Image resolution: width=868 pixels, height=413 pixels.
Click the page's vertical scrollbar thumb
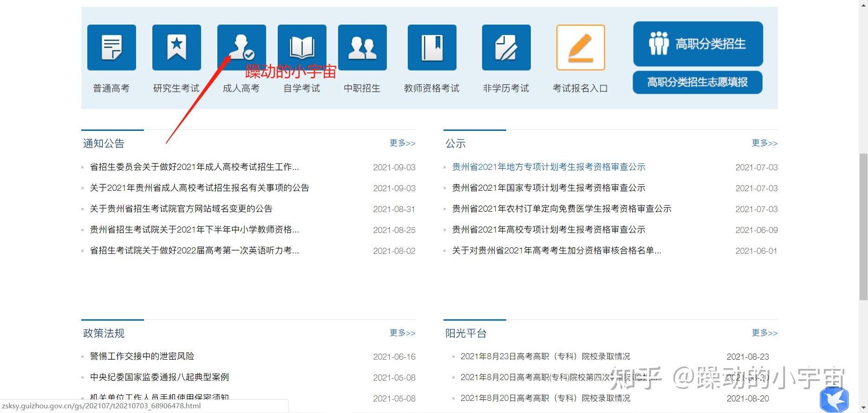tap(863, 226)
